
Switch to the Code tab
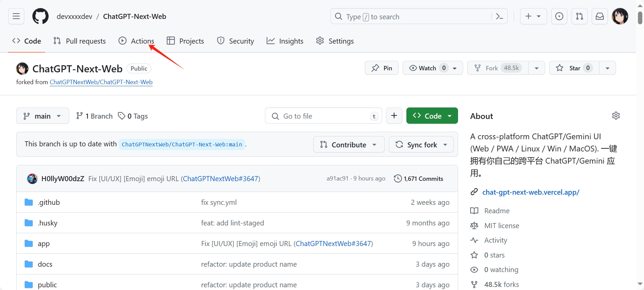(26, 41)
